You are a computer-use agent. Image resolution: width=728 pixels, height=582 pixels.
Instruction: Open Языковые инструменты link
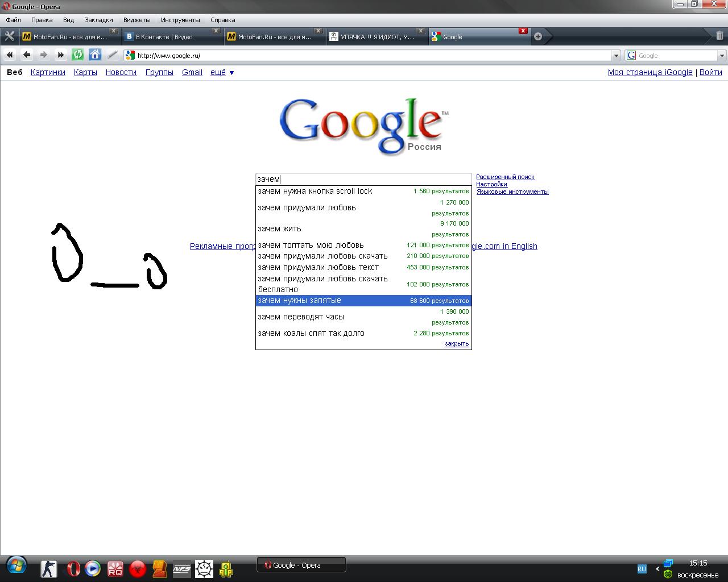click(512, 192)
